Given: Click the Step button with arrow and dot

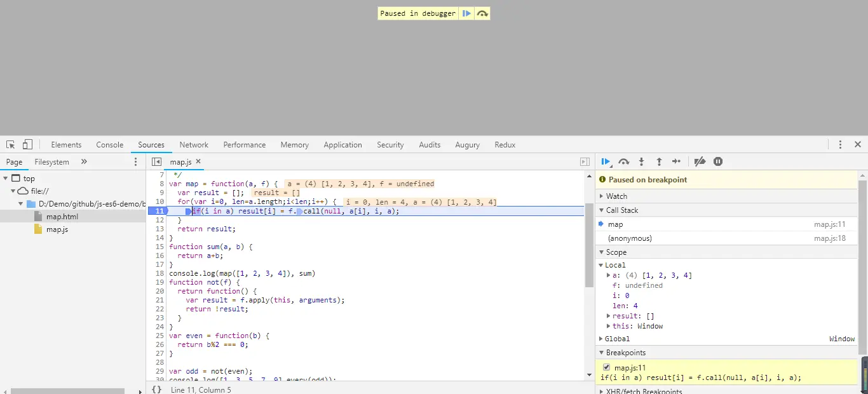Looking at the screenshot, I should (x=677, y=162).
